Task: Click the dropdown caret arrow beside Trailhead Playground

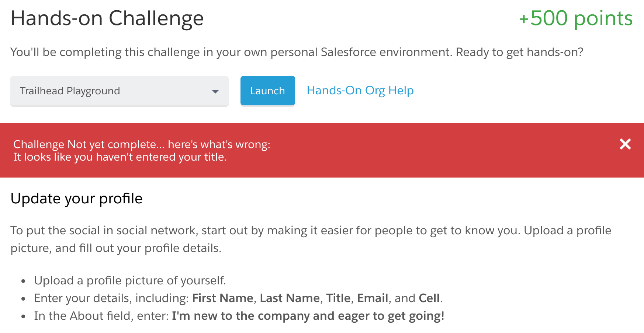Action: (215, 91)
